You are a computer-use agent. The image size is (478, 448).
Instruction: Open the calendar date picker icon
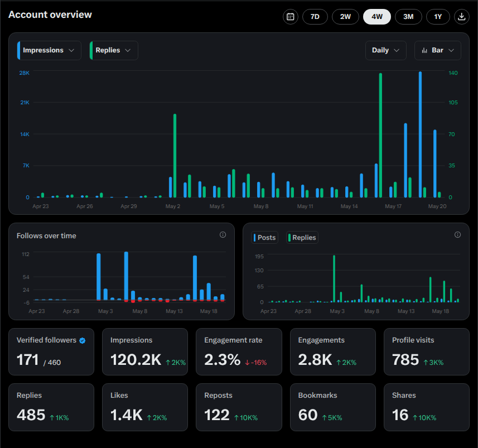[290, 17]
